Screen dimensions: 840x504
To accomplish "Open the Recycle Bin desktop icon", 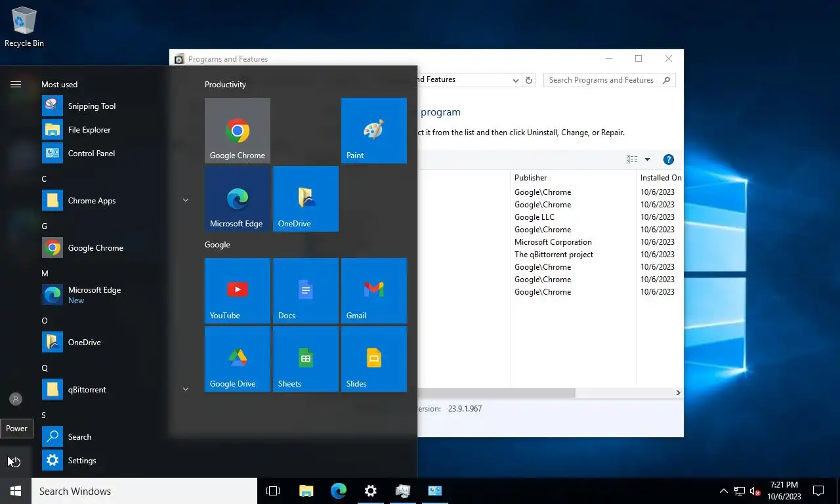I will pyautogui.click(x=24, y=28).
